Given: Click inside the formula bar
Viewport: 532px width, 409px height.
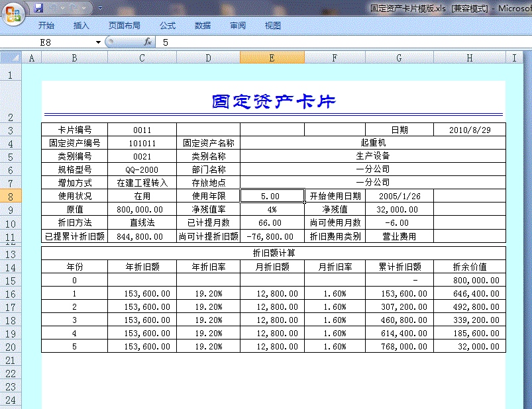Looking at the screenshot, I should [265, 40].
